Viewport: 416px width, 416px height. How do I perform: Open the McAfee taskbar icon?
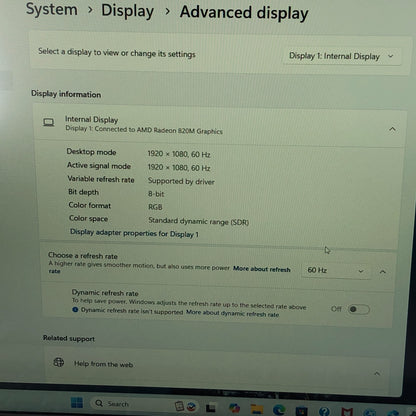[347, 412]
